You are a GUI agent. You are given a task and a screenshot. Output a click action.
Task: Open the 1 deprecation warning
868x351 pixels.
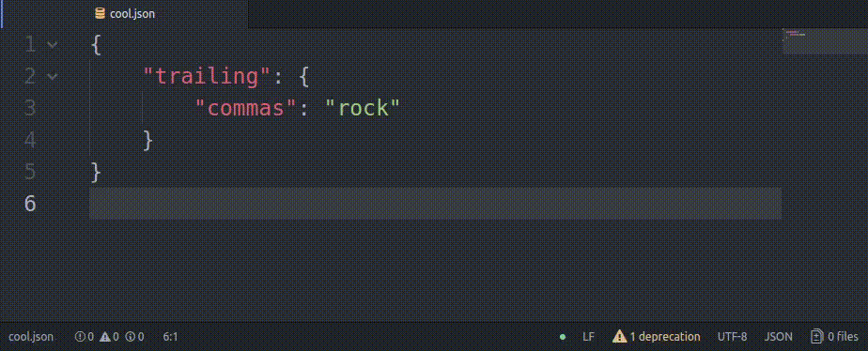click(657, 336)
